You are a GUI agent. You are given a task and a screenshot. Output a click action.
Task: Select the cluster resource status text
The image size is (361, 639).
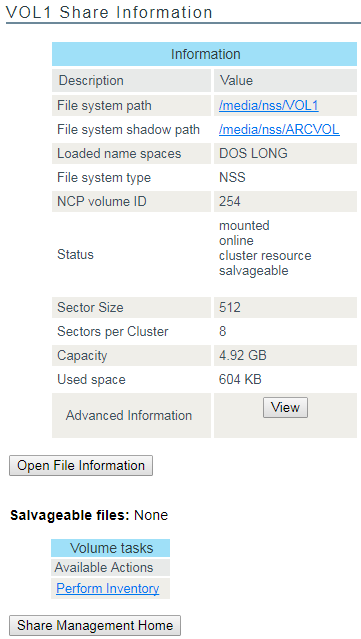(265, 256)
